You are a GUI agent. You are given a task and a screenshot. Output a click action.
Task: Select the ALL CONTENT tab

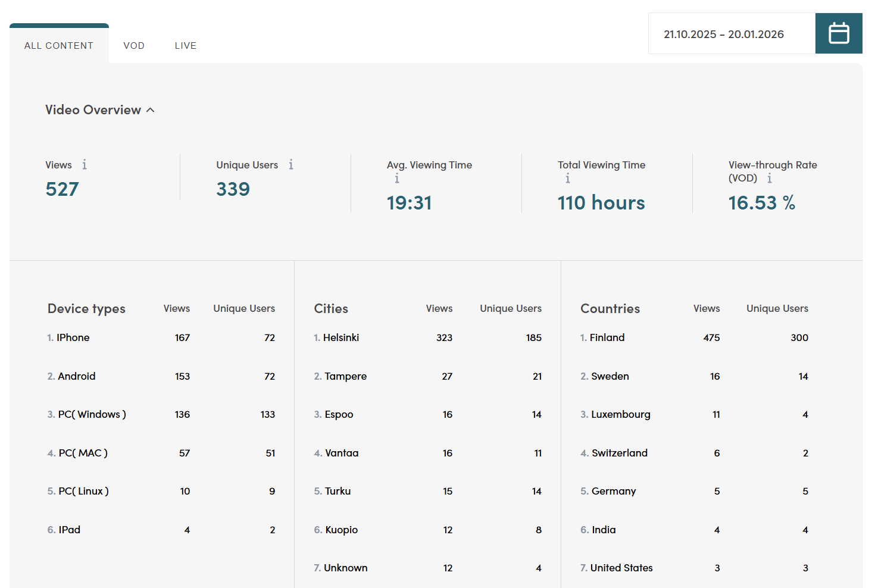point(58,45)
